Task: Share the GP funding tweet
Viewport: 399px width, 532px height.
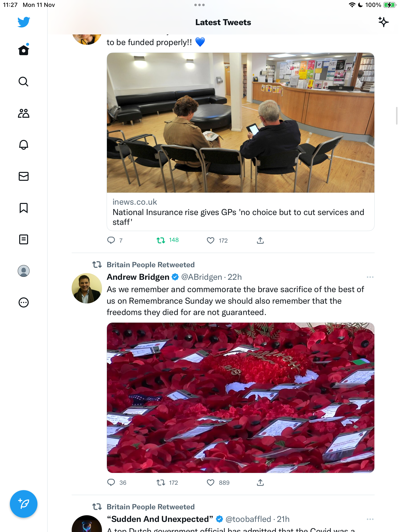Action: pyautogui.click(x=260, y=240)
